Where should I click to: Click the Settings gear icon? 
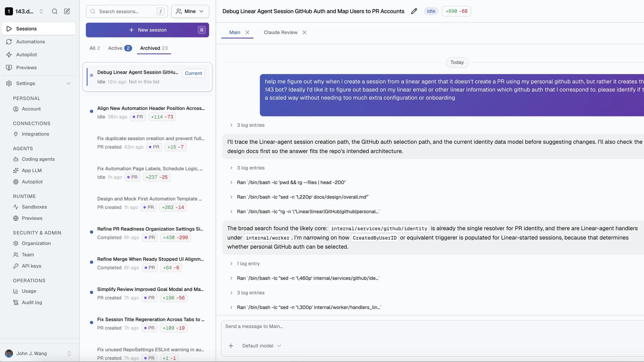9,83
